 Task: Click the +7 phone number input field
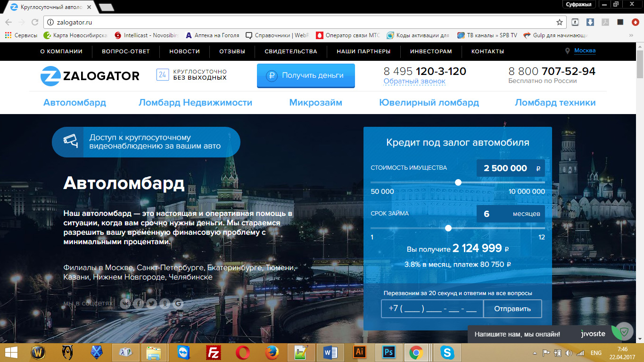click(432, 309)
